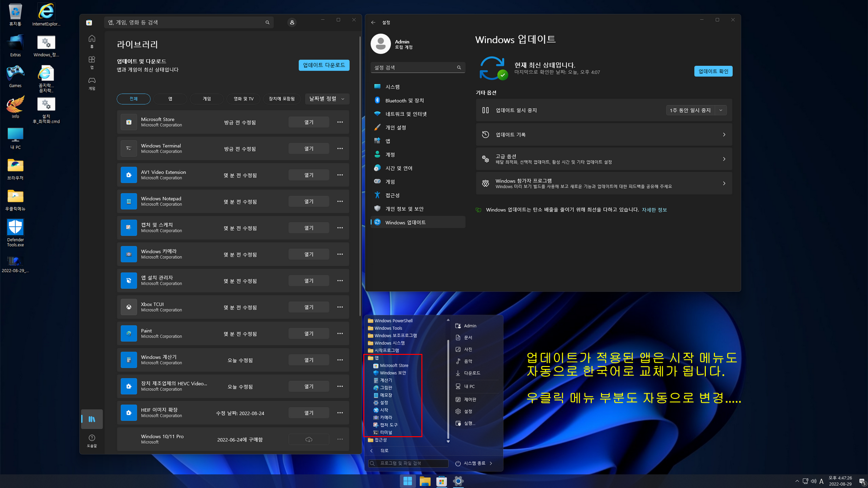This screenshot has width=868, height=488.
Task: Open the 내 PC desktop icon
Action: click(15, 138)
